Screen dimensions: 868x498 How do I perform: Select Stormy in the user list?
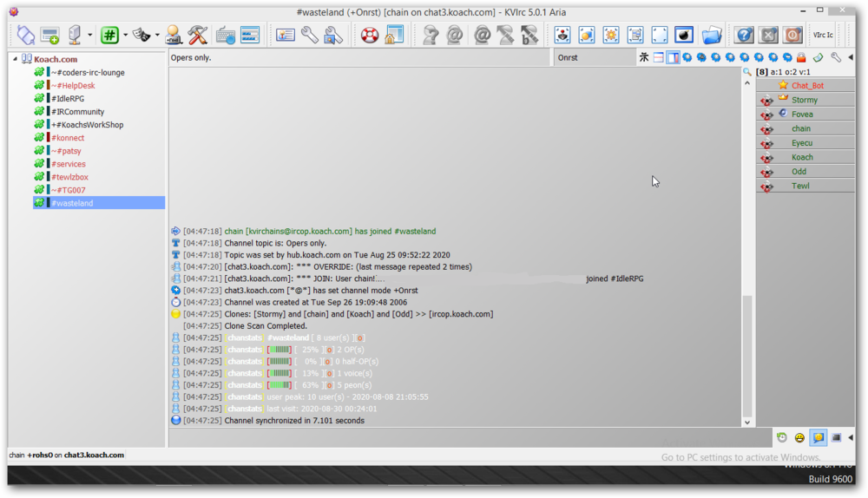(x=806, y=100)
